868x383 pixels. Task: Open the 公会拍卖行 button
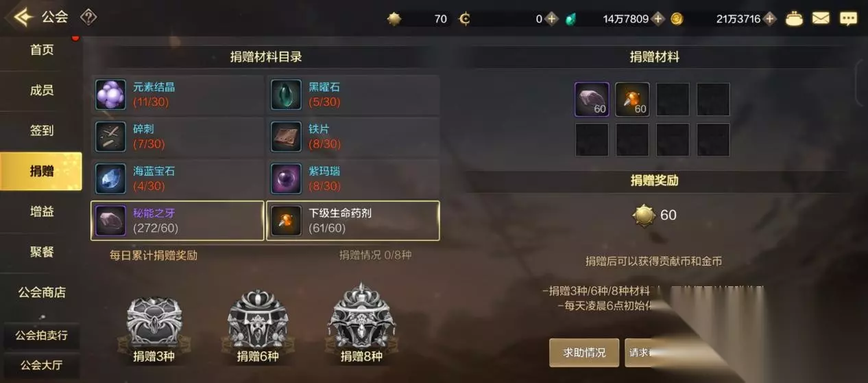[x=42, y=336]
